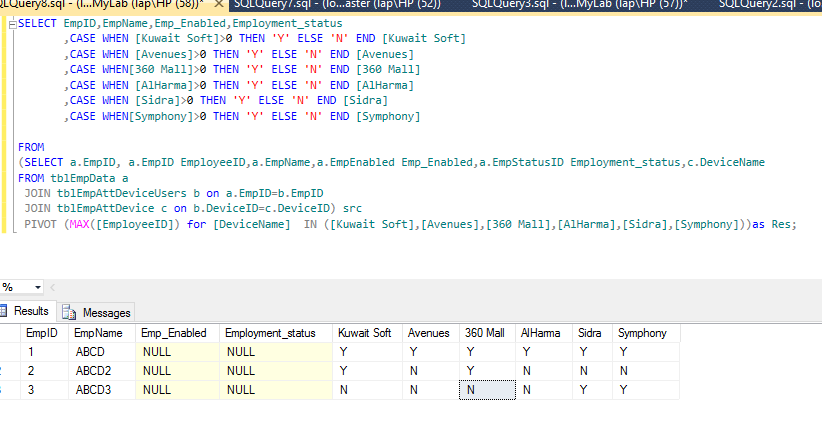
Task: Close the SQLQuery8.sql tab
Action: [220, 4]
